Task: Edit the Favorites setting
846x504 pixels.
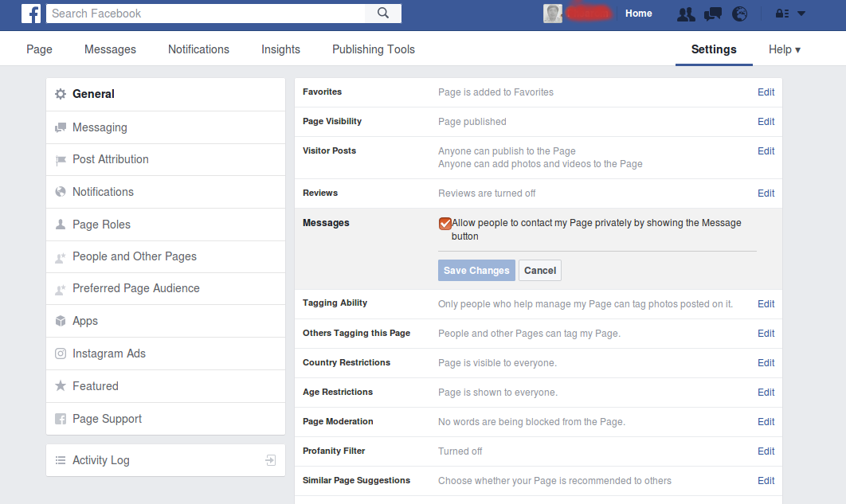Action: (x=766, y=92)
